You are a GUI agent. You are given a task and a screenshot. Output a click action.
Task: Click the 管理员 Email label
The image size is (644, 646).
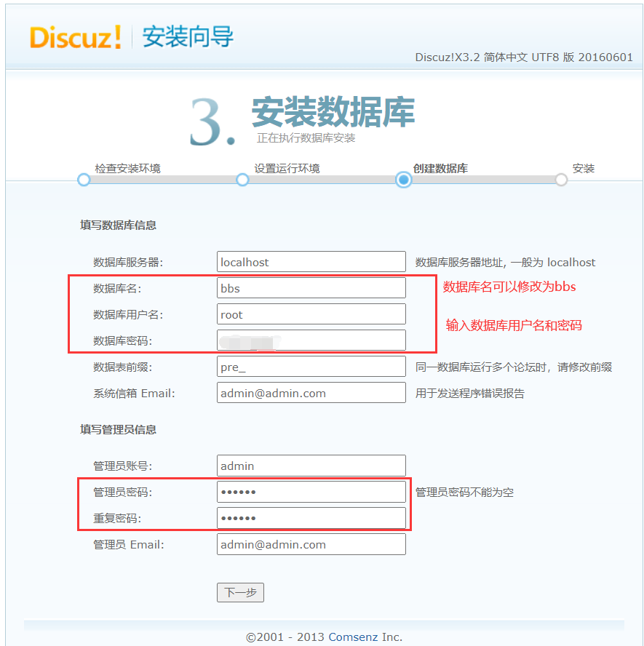[x=129, y=545]
